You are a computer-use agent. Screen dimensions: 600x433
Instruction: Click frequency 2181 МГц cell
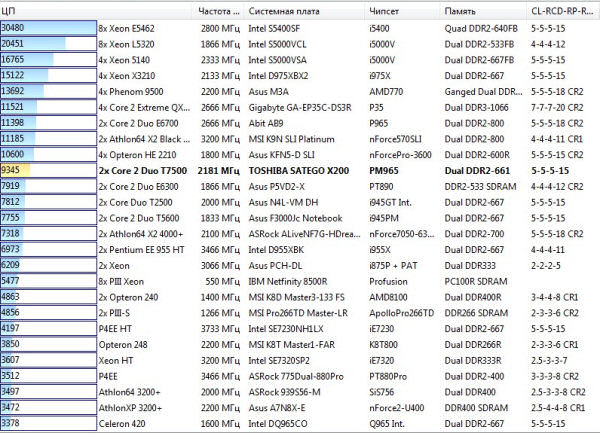pyautogui.click(x=218, y=171)
